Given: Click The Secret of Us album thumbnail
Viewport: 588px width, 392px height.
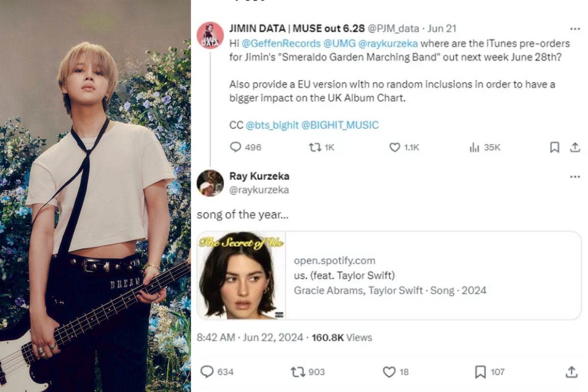Looking at the screenshot, I should [x=242, y=275].
